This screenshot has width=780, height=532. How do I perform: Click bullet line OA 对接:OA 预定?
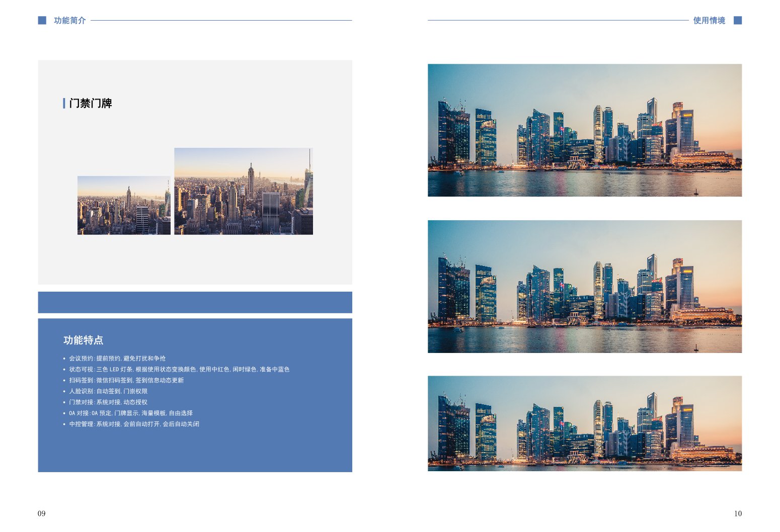click(x=131, y=413)
